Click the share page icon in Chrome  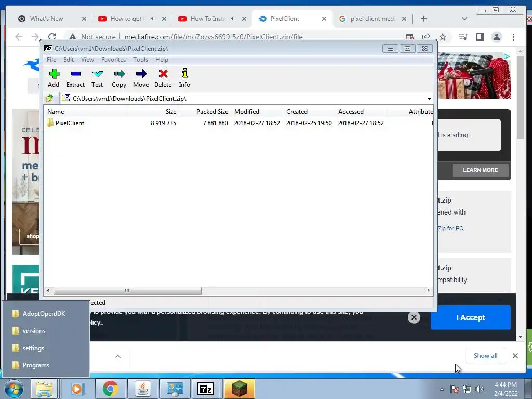[426, 37]
